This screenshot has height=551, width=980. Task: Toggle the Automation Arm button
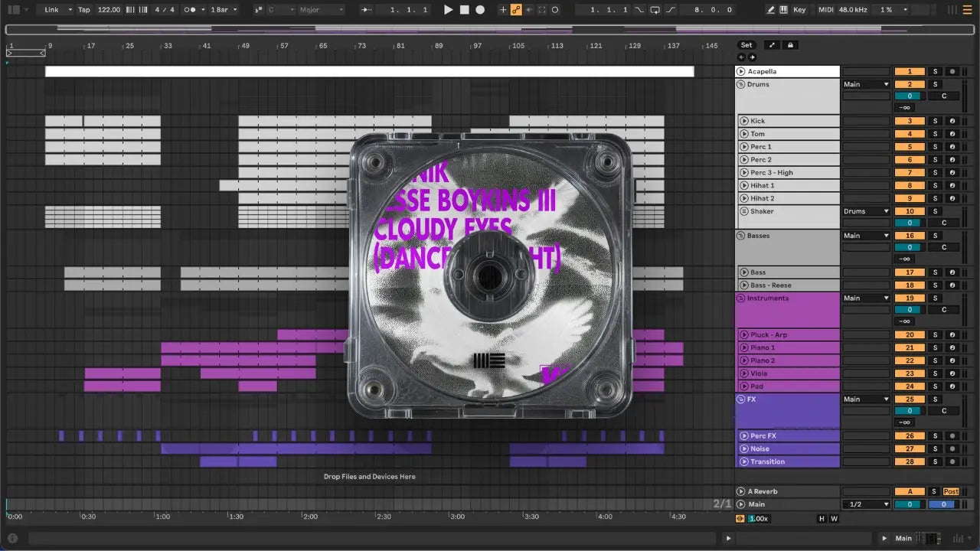coord(516,10)
